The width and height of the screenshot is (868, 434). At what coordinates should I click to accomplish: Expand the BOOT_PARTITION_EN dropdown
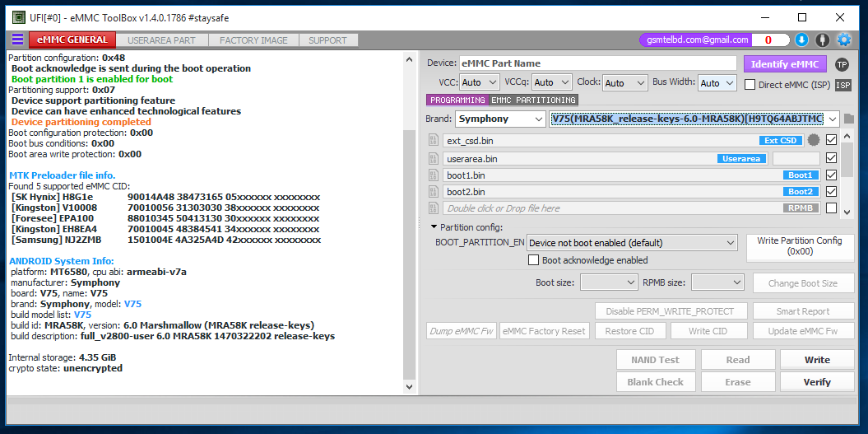click(632, 243)
